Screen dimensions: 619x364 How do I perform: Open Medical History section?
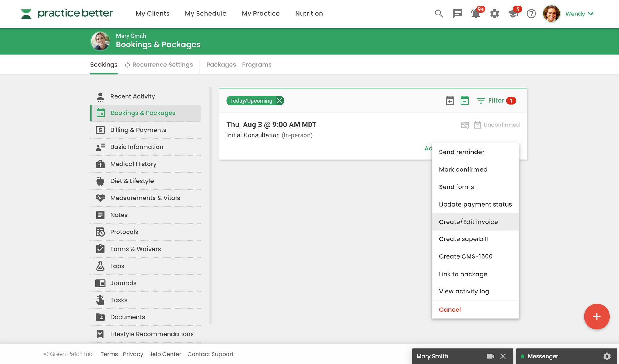tap(145, 164)
